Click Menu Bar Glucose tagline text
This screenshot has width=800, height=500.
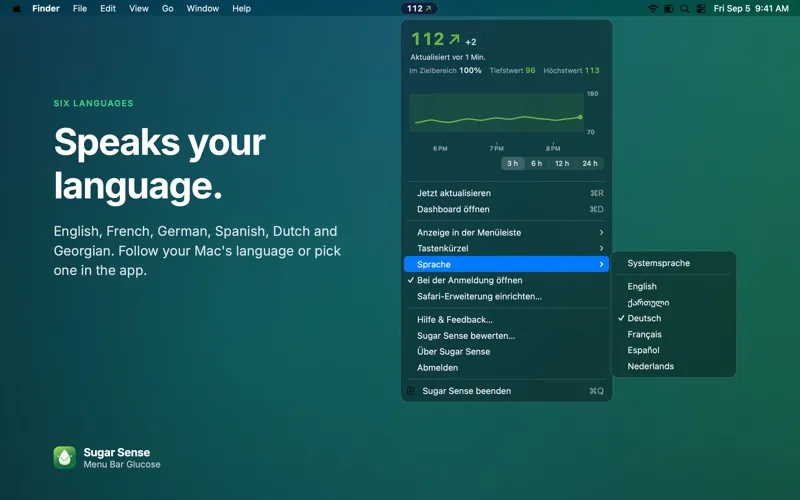click(122, 464)
